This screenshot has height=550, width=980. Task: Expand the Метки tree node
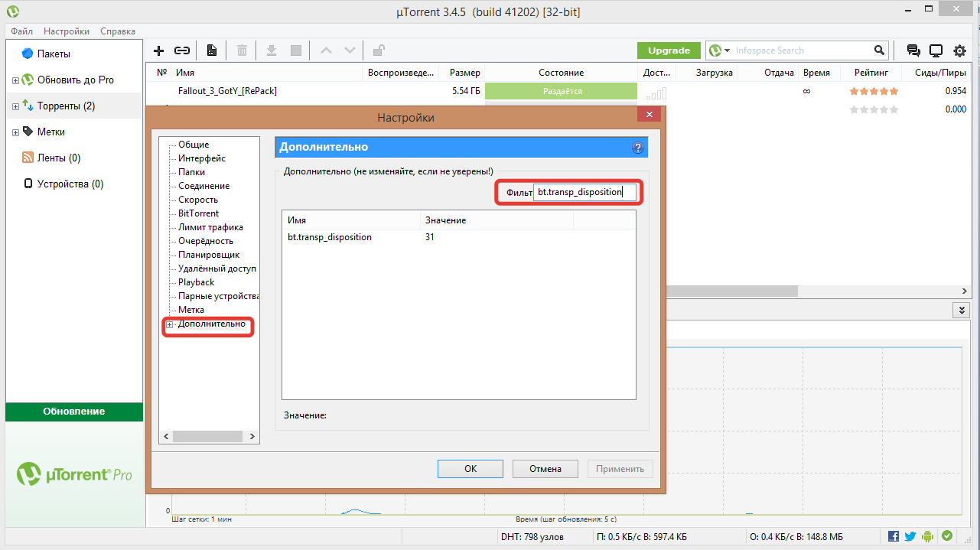click(x=15, y=132)
